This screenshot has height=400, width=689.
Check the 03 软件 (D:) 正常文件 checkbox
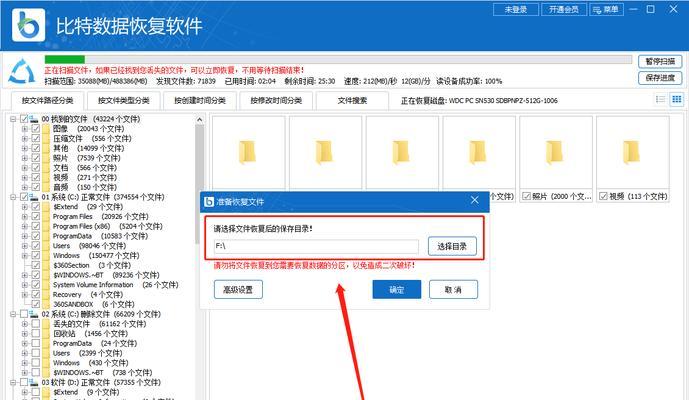point(24,382)
